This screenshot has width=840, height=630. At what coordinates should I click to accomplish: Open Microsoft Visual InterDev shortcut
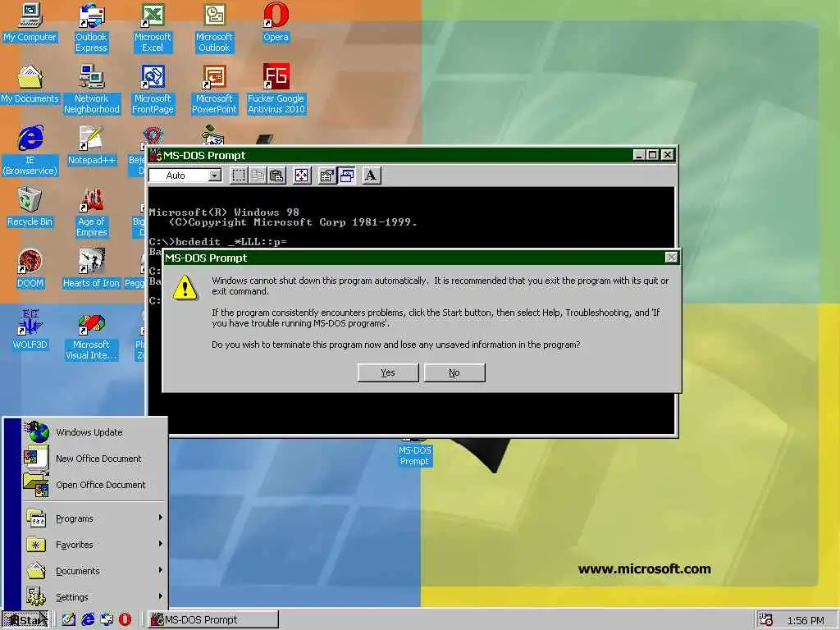[91, 336]
